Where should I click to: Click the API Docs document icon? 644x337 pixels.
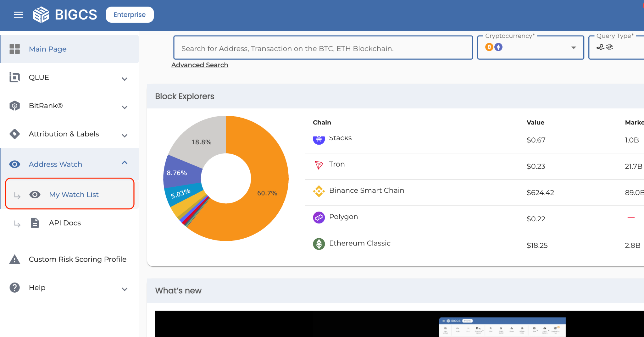click(x=35, y=223)
